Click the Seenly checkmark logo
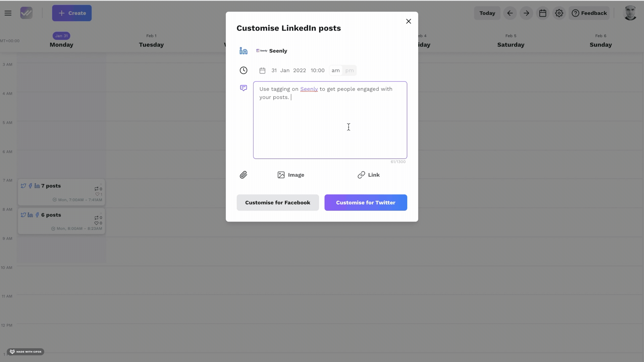Image resolution: width=644 pixels, height=362 pixels. coord(26,13)
